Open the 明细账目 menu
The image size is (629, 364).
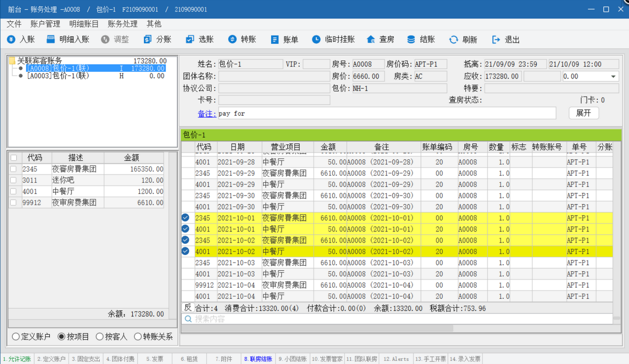point(84,24)
